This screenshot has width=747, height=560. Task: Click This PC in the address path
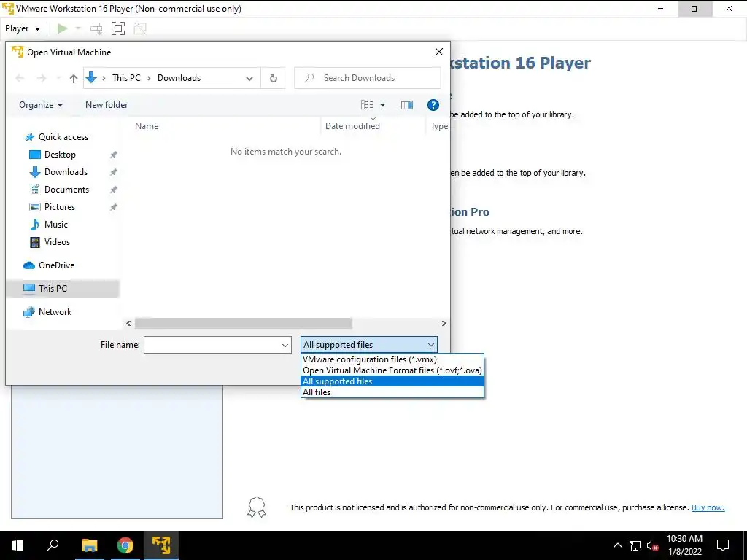[x=126, y=78]
